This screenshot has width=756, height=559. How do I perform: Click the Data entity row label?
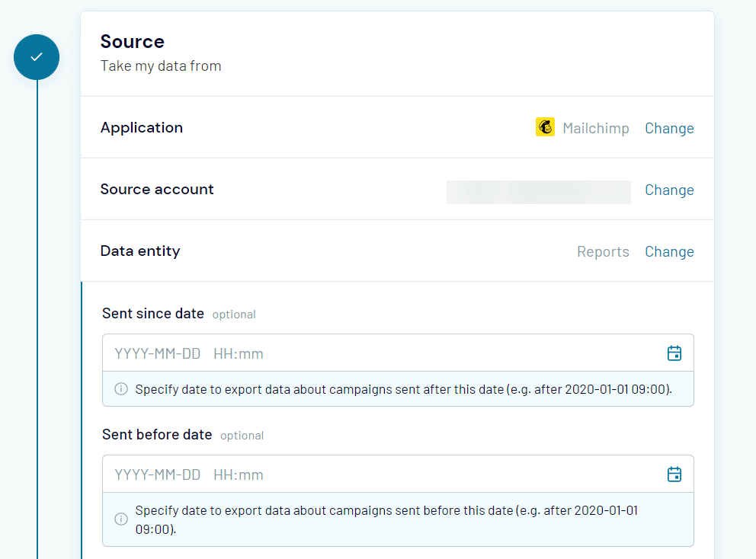140,251
